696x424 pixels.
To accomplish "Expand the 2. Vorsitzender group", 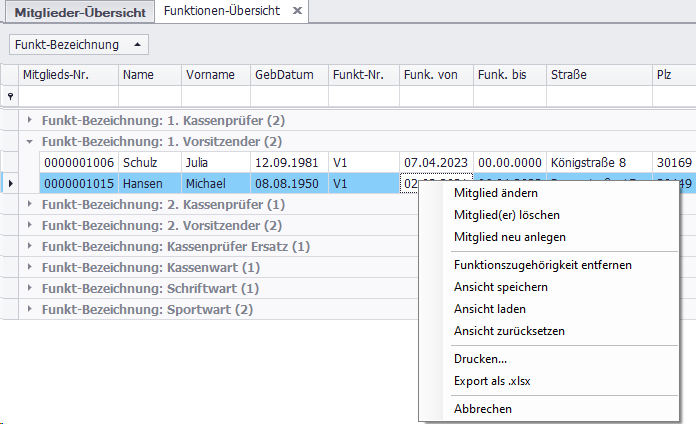I will click(x=30, y=225).
